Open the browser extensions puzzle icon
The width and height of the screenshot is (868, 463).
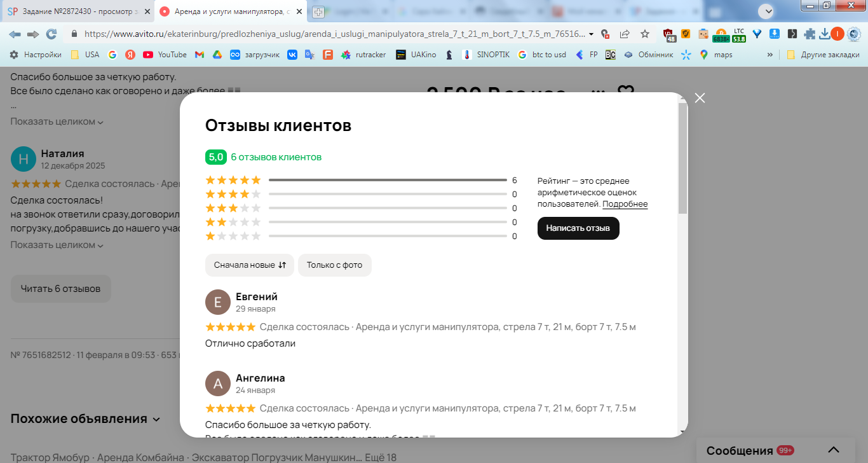[x=810, y=34]
